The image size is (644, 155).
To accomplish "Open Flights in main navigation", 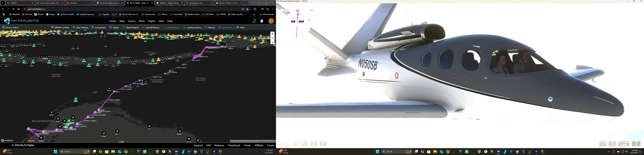I will tap(152, 21).
